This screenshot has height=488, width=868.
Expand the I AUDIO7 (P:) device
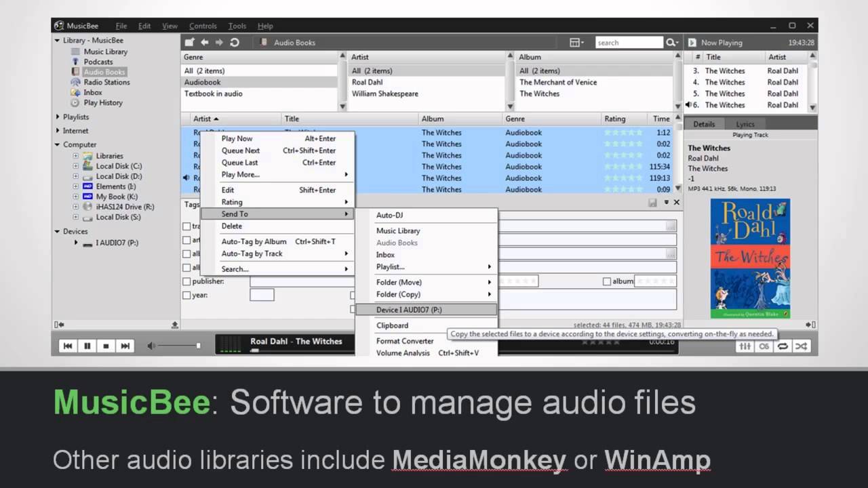[x=76, y=243]
